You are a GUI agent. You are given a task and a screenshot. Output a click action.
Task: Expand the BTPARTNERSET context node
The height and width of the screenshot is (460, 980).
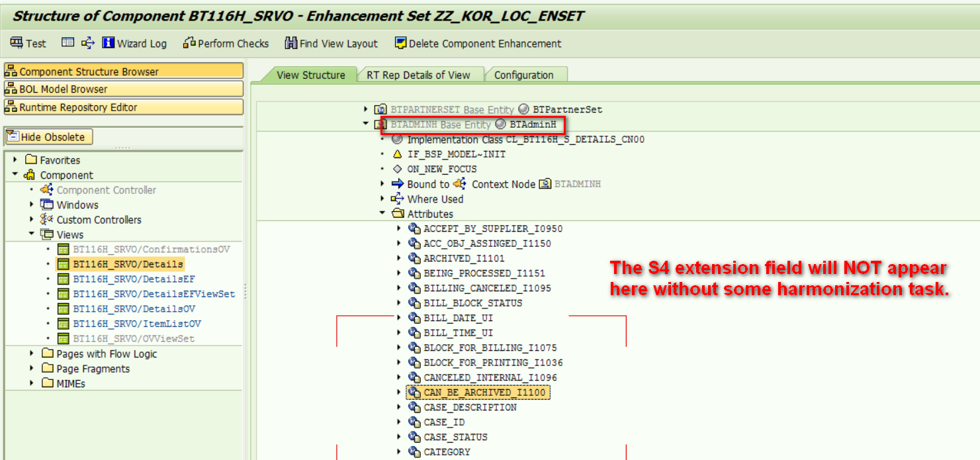366,109
